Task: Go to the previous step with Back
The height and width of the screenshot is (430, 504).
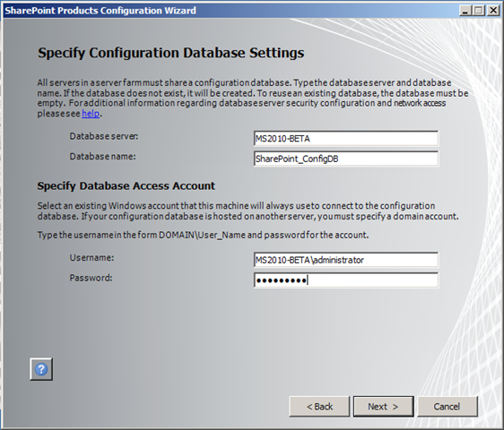Action: tap(319, 407)
